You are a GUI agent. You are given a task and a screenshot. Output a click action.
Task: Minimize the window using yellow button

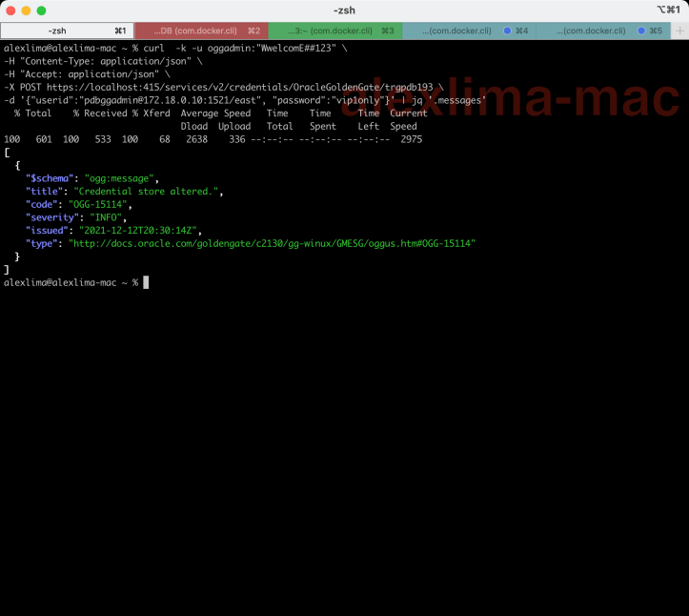(x=27, y=10)
